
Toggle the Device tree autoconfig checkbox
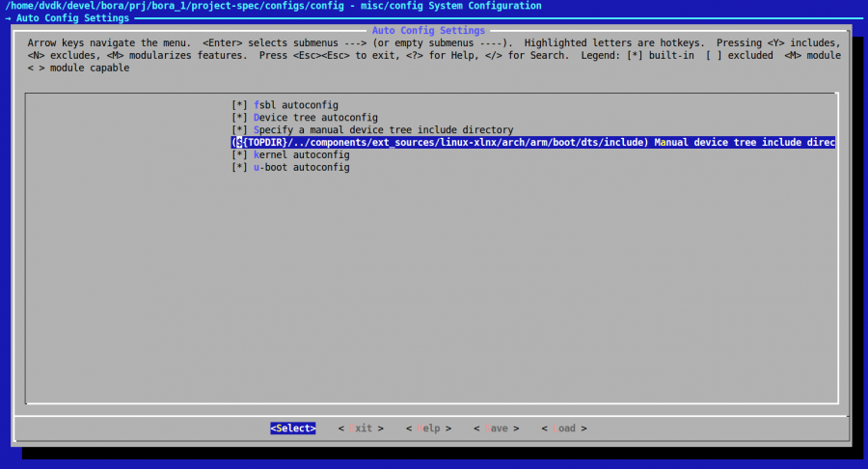pos(239,117)
